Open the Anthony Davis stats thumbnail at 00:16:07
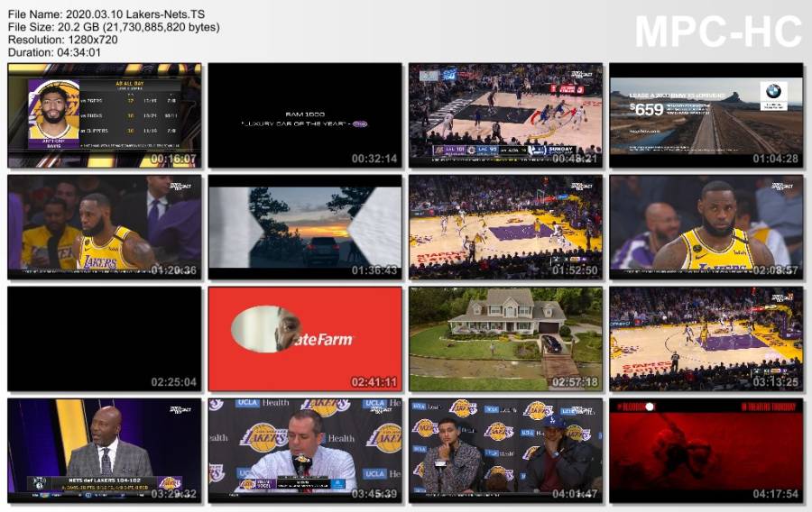This screenshot has height=512, width=812. click(x=104, y=114)
